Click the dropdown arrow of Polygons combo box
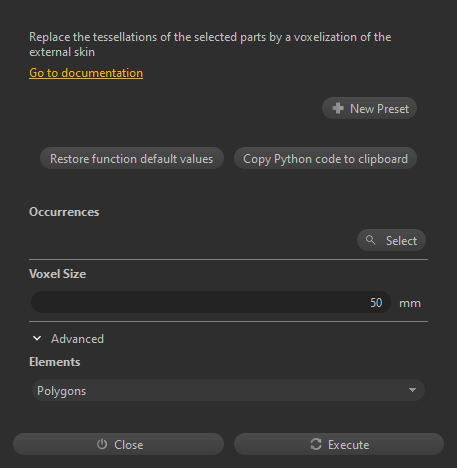The image size is (457, 468). [x=412, y=390]
